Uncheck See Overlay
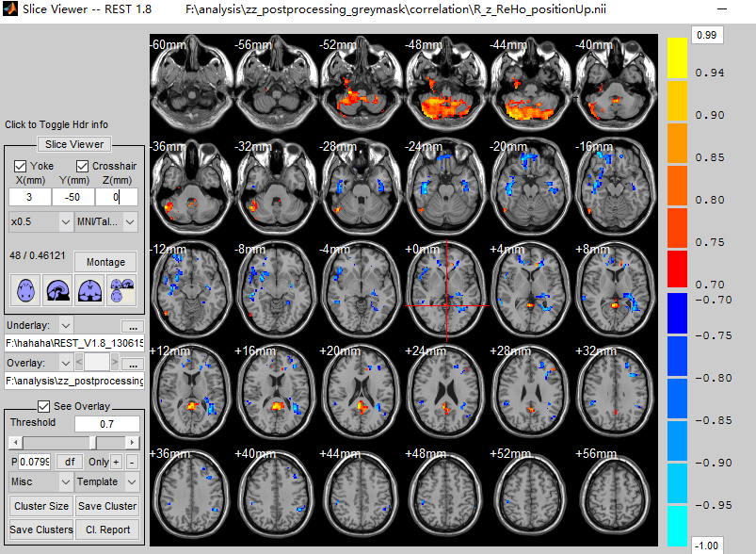The width and height of the screenshot is (756, 554). pyautogui.click(x=43, y=406)
